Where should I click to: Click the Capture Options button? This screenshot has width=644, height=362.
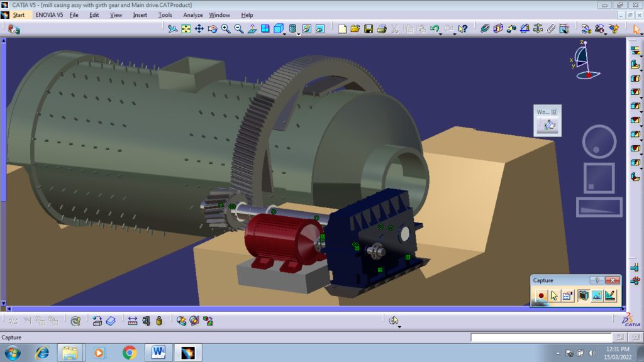[x=567, y=295]
